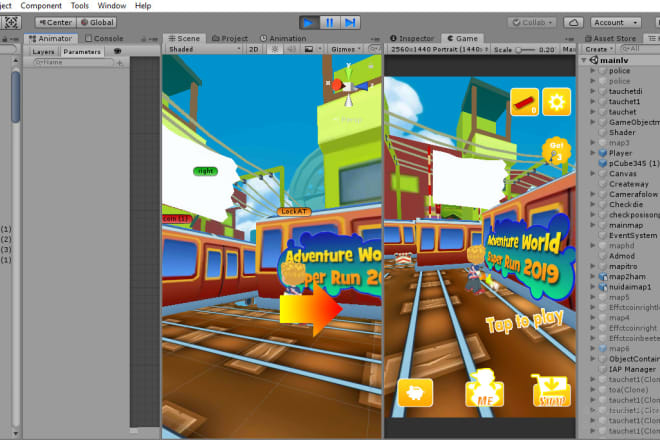Viewport: 660px width, 440px height.
Task: Open the Scene effects dropdown arrow
Action: (320, 49)
